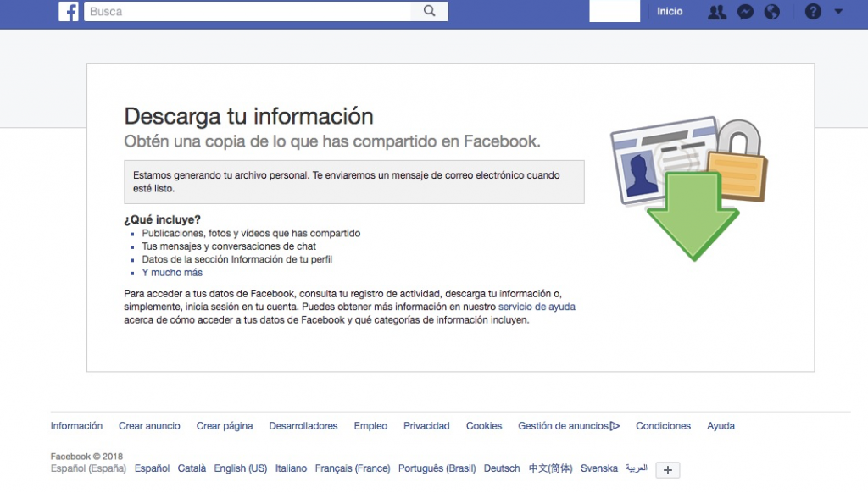
Task: Open the Empleo footer link
Action: [370, 425]
